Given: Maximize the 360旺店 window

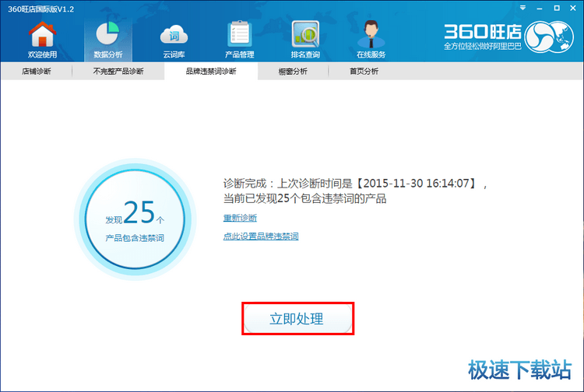Looking at the screenshot, I should [557, 8].
